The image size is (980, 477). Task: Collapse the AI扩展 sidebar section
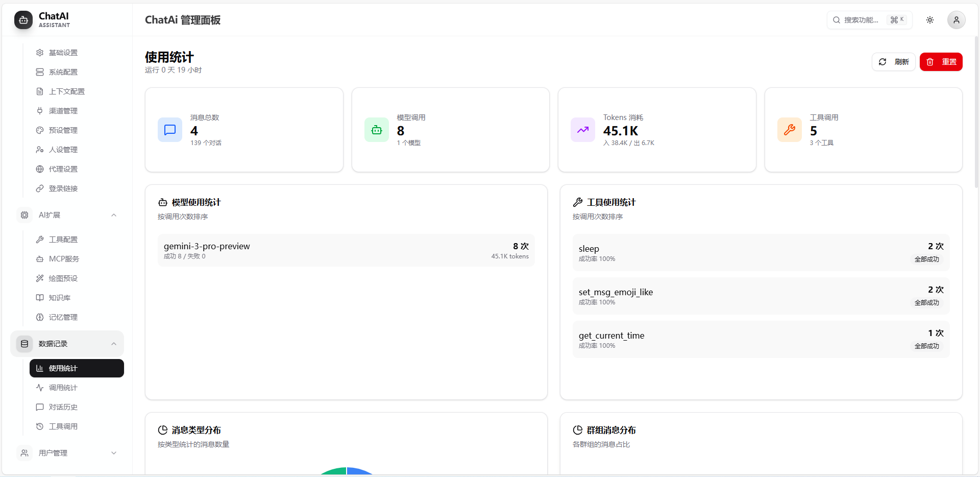click(114, 215)
